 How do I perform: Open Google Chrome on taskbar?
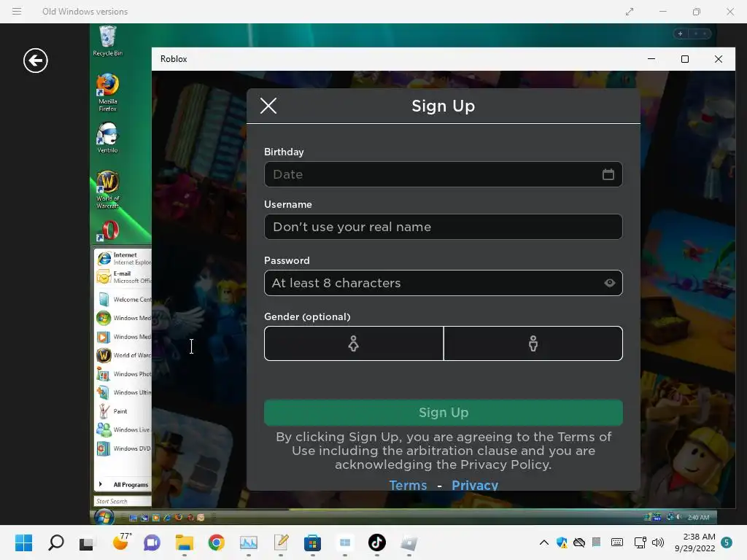click(x=216, y=542)
